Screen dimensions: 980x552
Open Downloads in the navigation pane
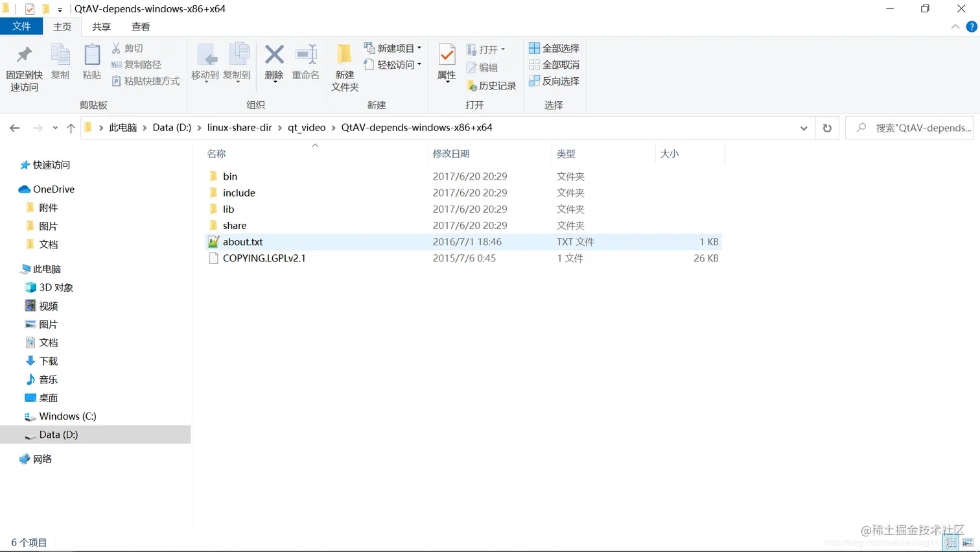click(x=41, y=361)
